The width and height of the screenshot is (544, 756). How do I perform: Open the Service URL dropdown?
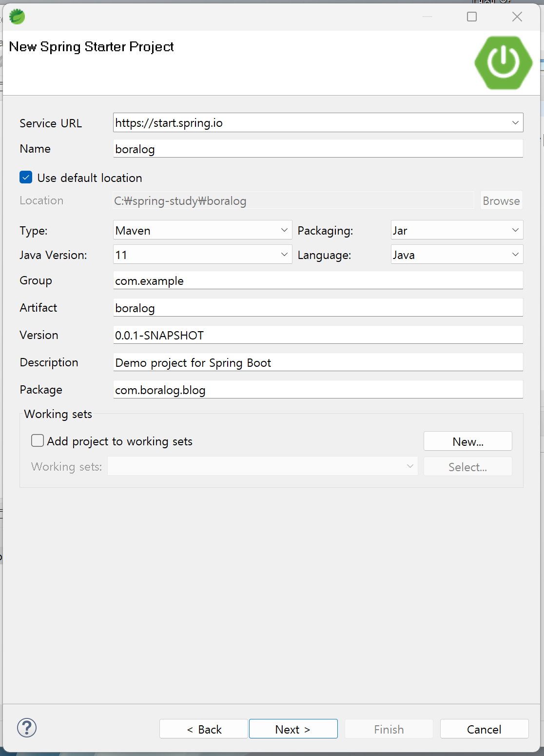point(515,122)
